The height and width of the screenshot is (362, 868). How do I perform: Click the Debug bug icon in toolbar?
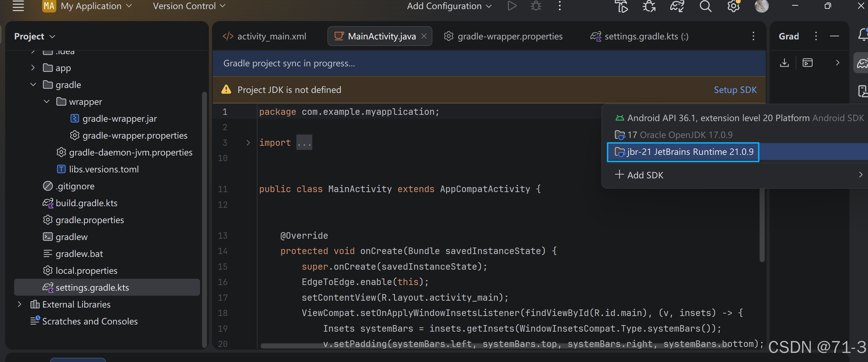click(x=536, y=6)
